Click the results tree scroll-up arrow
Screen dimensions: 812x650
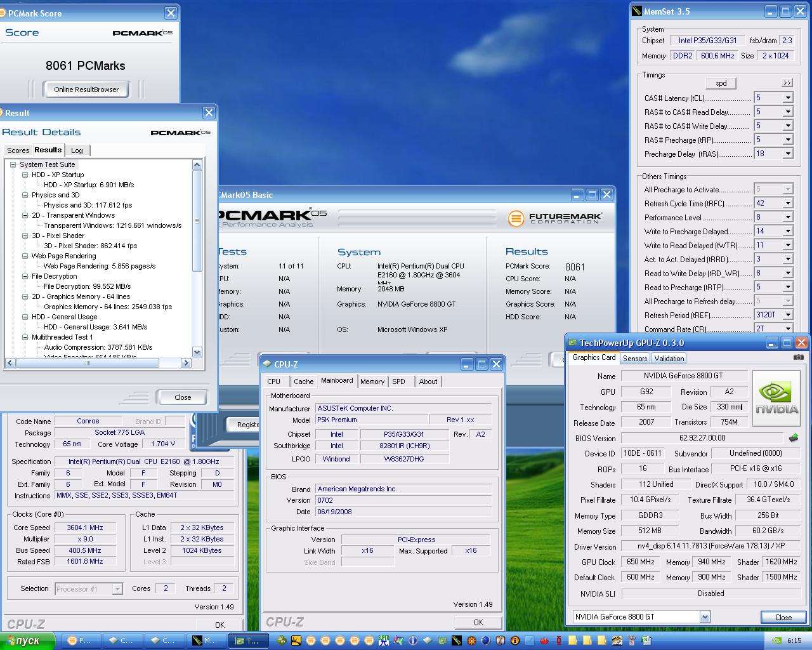tap(197, 165)
